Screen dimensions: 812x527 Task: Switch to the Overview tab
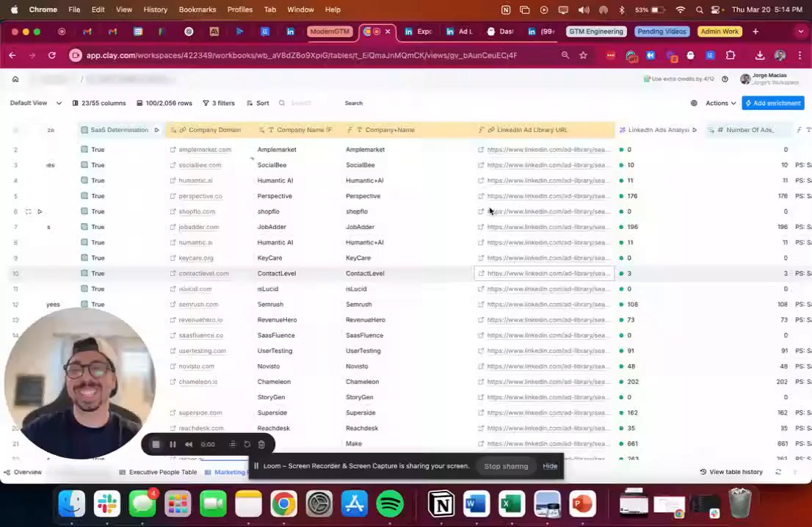[23, 472]
